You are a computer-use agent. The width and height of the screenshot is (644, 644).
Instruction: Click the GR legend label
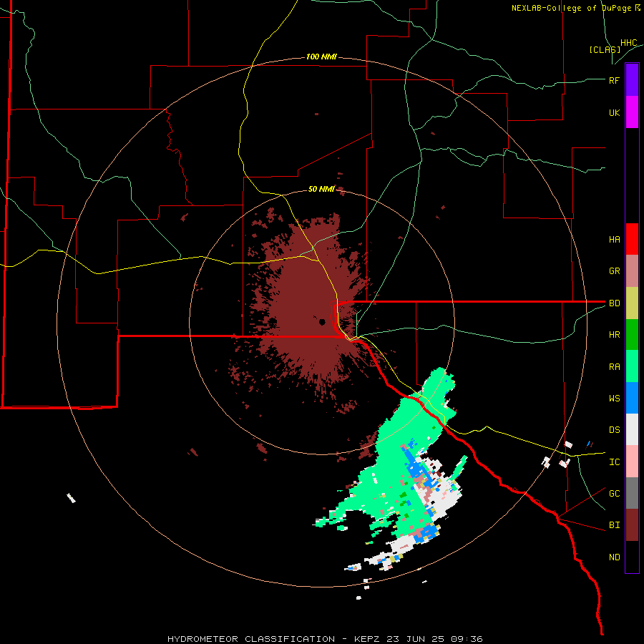(614, 271)
